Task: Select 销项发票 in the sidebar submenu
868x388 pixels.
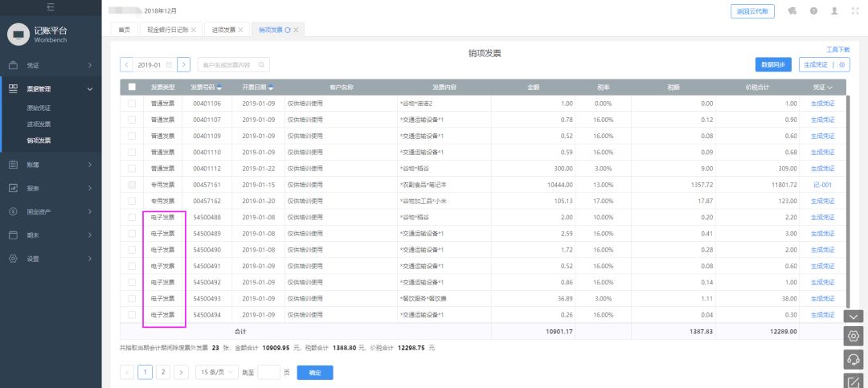Action: point(39,141)
